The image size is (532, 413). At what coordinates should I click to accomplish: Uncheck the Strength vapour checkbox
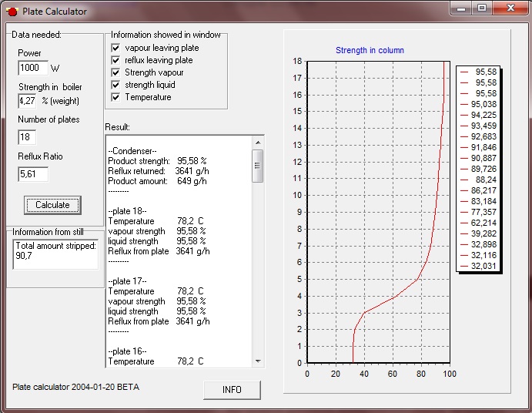[115, 72]
